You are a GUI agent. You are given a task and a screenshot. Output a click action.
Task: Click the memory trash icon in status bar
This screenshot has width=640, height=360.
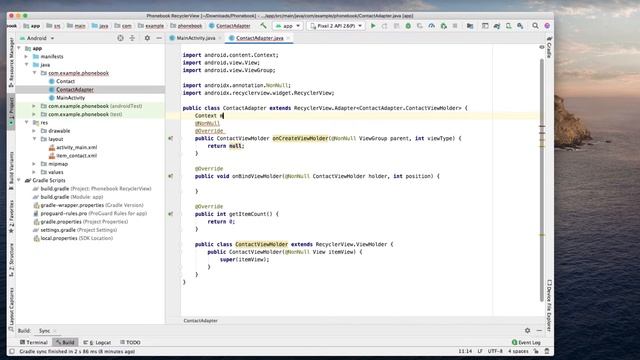[547, 351]
